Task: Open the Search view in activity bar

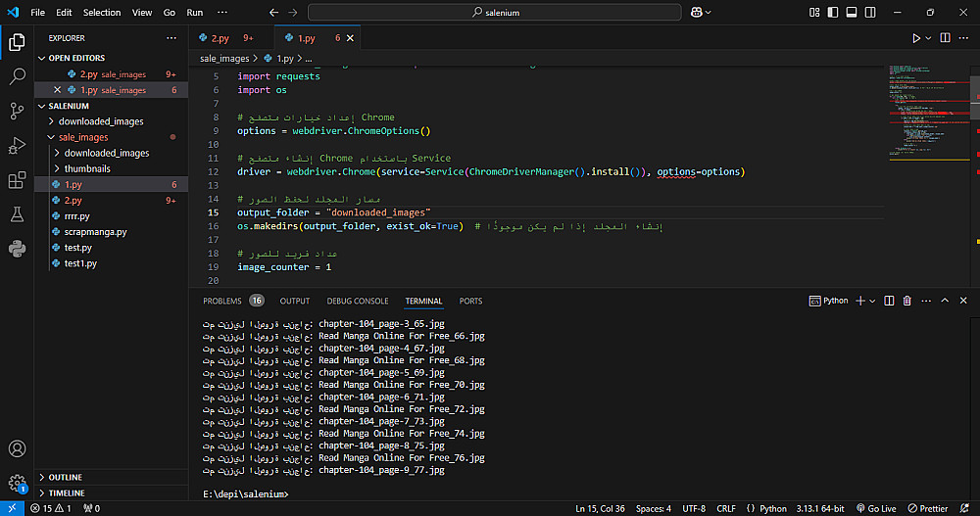Action: [x=17, y=76]
